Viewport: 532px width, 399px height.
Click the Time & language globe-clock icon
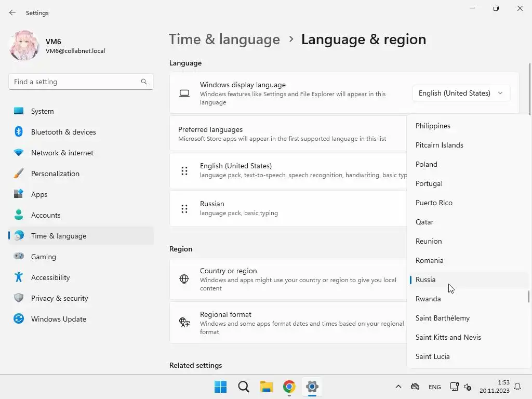tap(19, 235)
